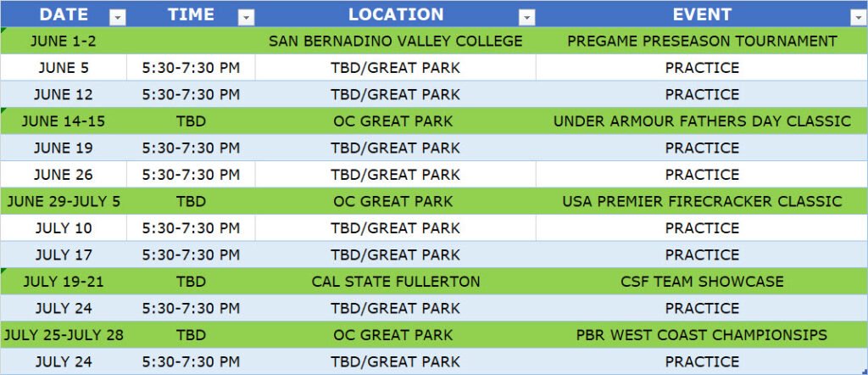Open the TIME column filter dropdown

pos(246,18)
